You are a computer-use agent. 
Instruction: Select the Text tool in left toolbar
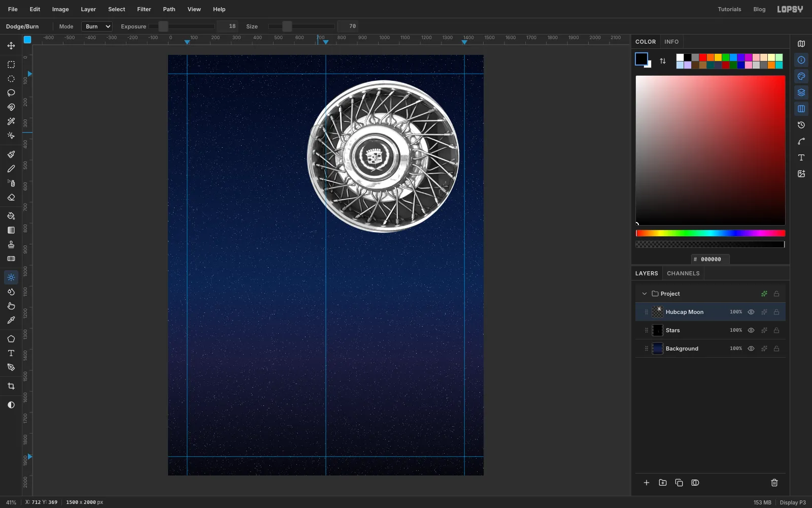(x=11, y=353)
